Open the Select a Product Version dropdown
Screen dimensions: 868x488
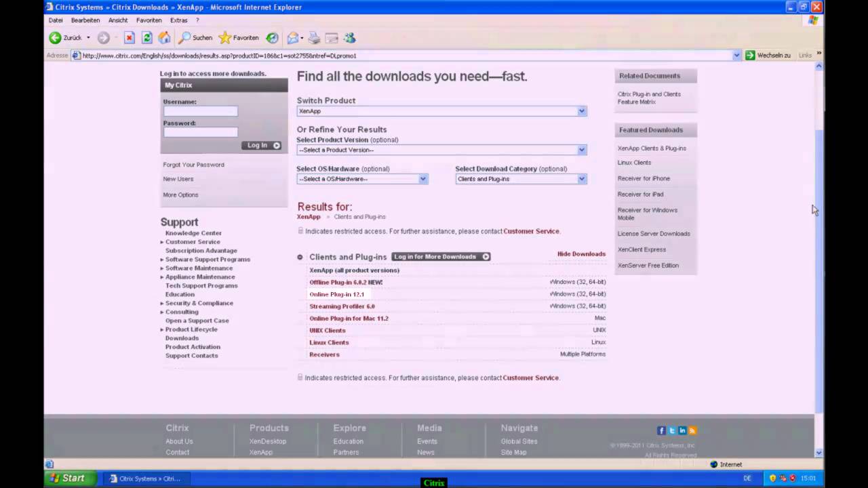[441, 150]
